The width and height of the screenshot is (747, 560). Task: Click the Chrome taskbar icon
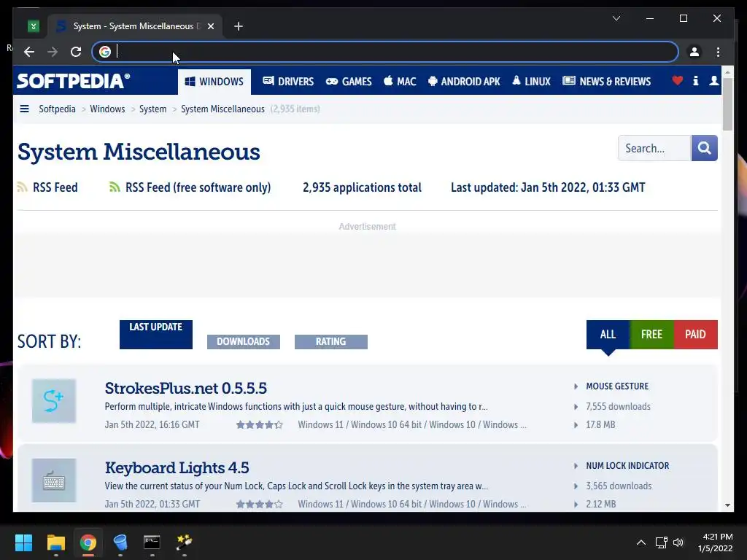(88, 542)
